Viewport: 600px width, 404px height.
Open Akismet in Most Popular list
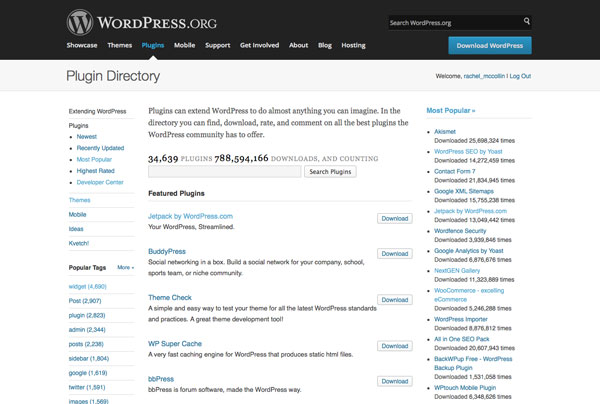(445, 132)
